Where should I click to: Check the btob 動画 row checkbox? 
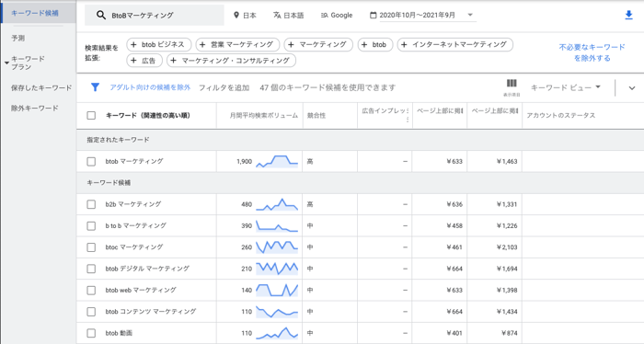[91, 333]
